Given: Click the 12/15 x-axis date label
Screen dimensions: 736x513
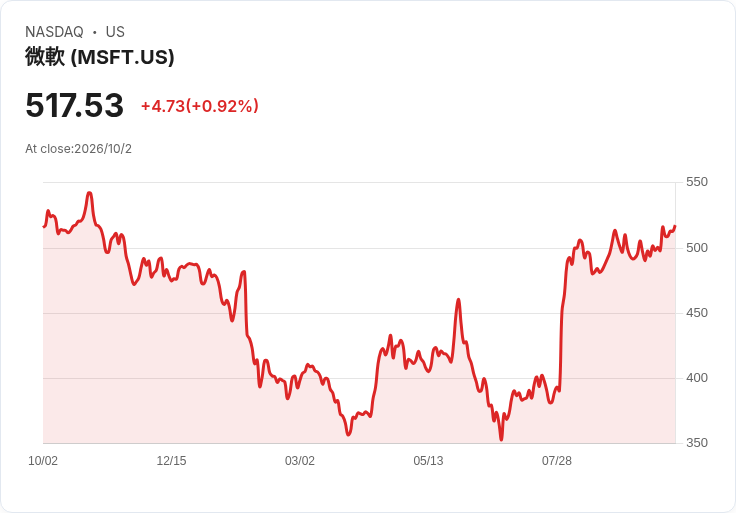Looking at the screenshot, I should (x=171, y=461).
